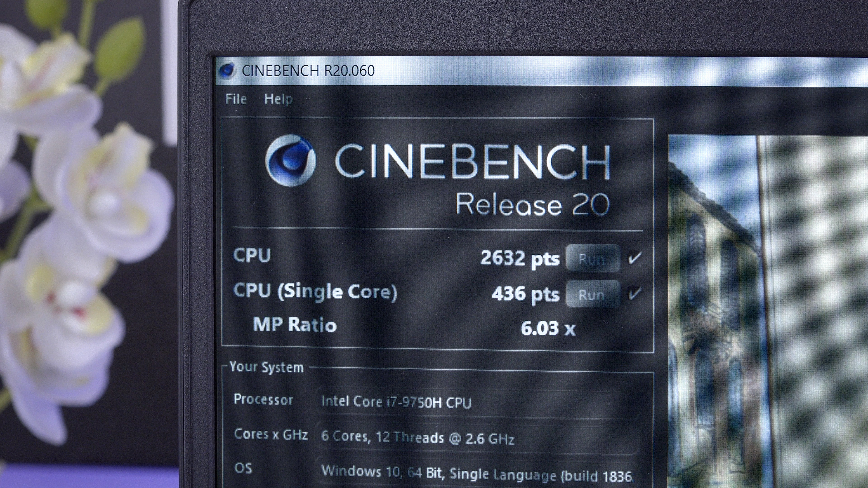
Task: Click the 'CINEBENCH R20.060' window title
Action: [x=308, y=71]
